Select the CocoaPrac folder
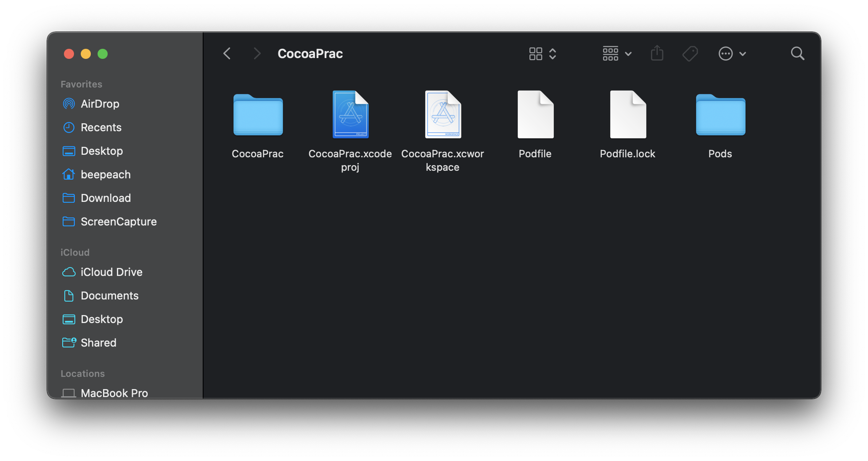Image resolution: width=868 pixels, height=461 pixels. pyautogui.click(x=258, y=114)
